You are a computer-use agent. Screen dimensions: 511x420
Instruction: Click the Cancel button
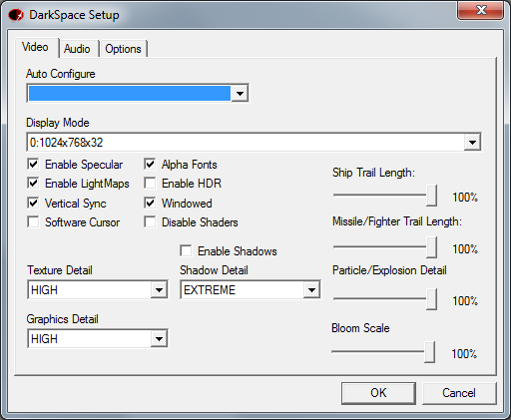(459, 393)
